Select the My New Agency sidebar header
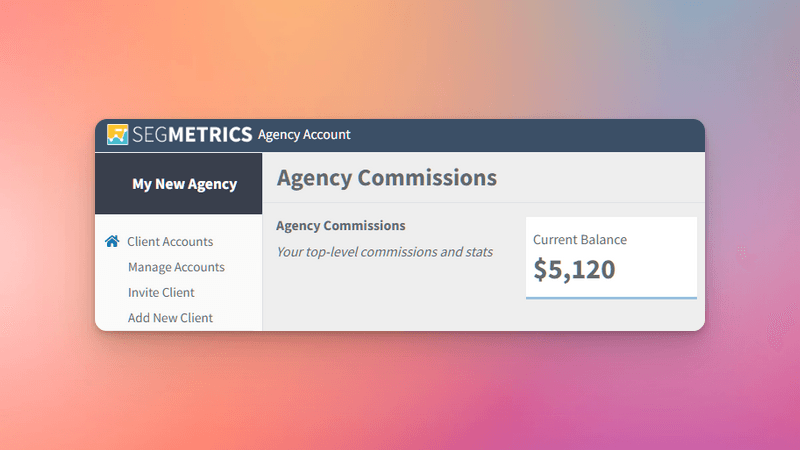The image size is (800, 450). click(x=179, y=184)
